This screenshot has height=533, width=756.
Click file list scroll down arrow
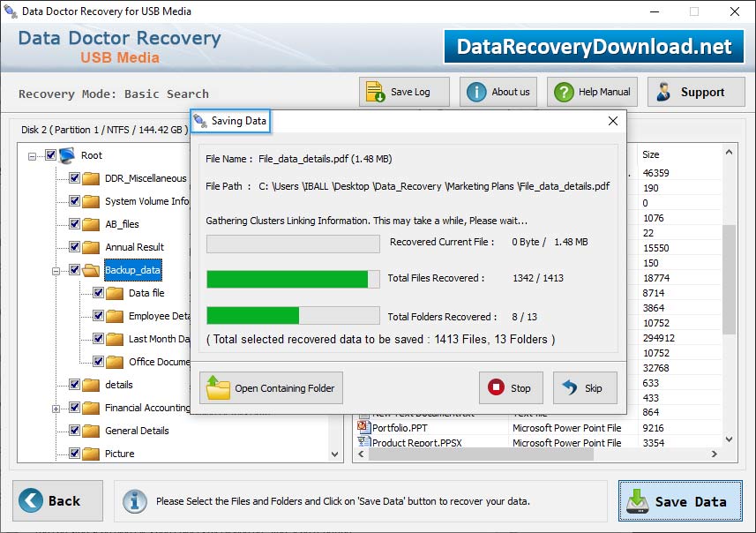pos(729,439)
